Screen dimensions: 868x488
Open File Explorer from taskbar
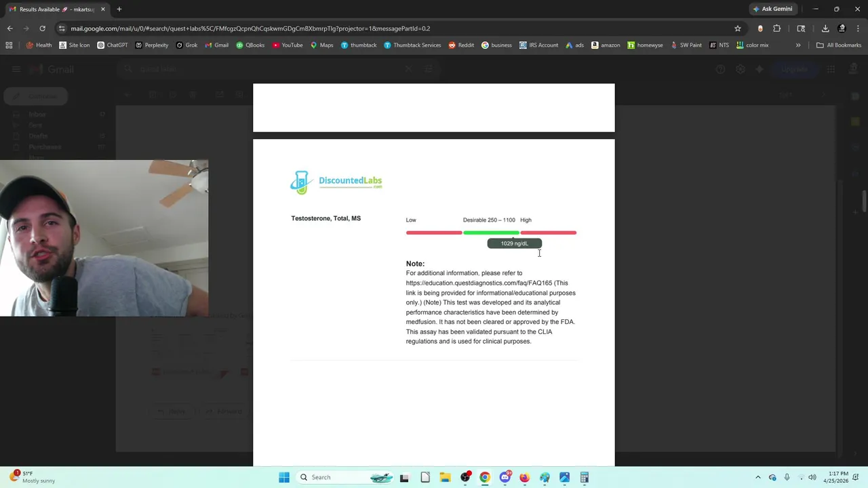click(x=445, y=477)
